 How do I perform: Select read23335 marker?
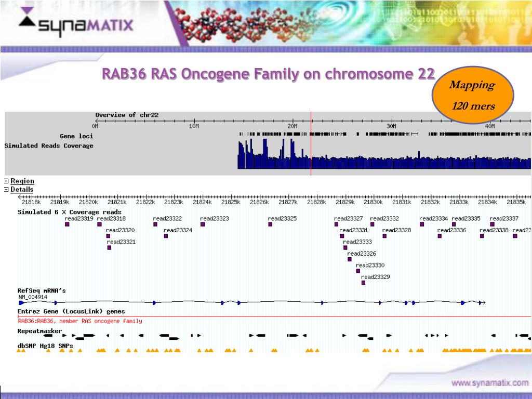454,224
